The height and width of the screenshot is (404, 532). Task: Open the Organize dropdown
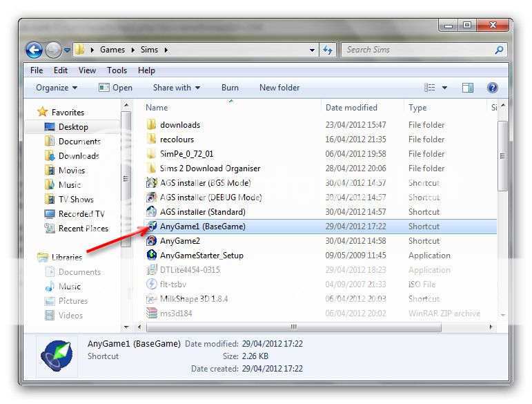click(57, 88)
